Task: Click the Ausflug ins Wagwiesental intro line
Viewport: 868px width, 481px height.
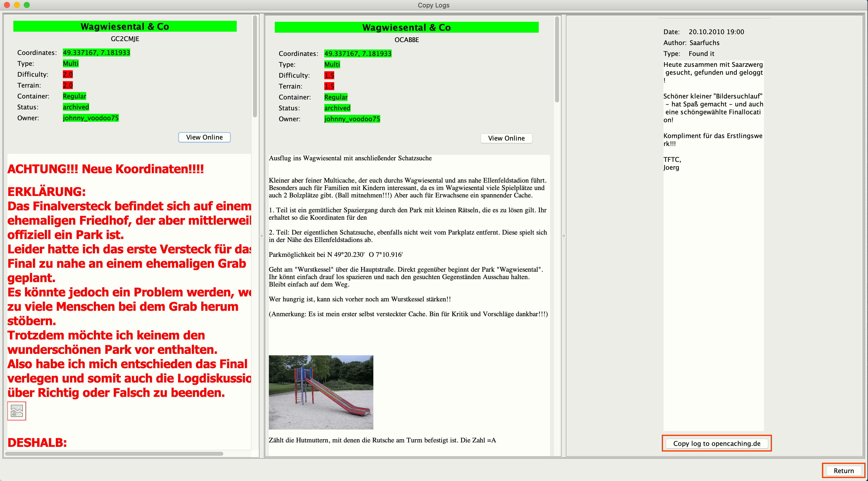Action: (x=350, y=158)
